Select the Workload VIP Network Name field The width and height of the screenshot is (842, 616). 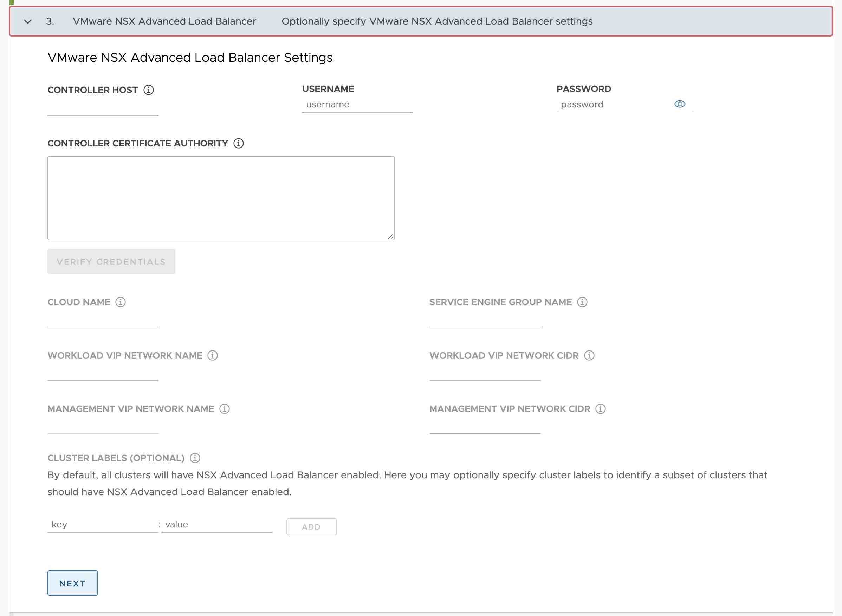103,373
